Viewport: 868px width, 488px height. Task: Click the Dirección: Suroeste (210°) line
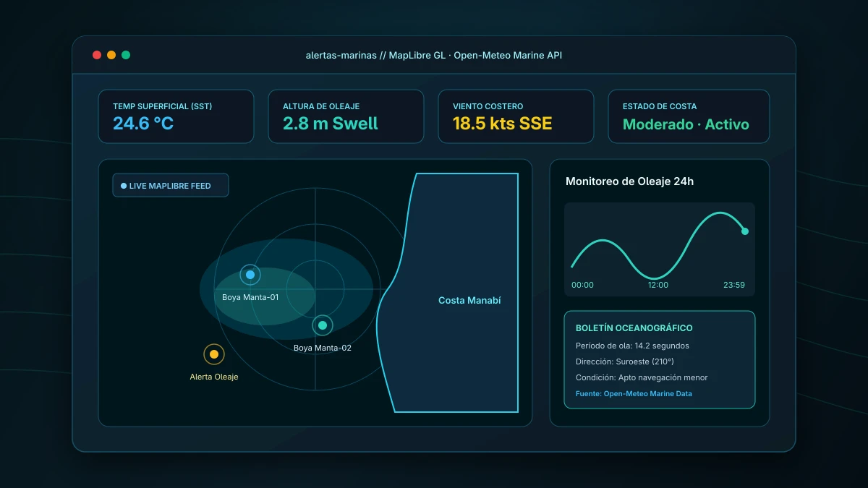pyautogui.click(x=624, y=361)
